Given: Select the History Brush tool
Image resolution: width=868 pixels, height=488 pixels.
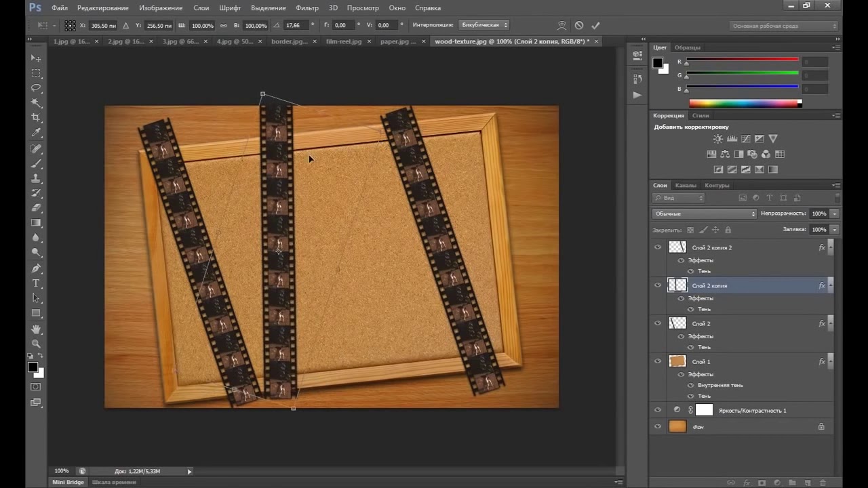Looking at the screenshot, I should [x=36, y=193].
